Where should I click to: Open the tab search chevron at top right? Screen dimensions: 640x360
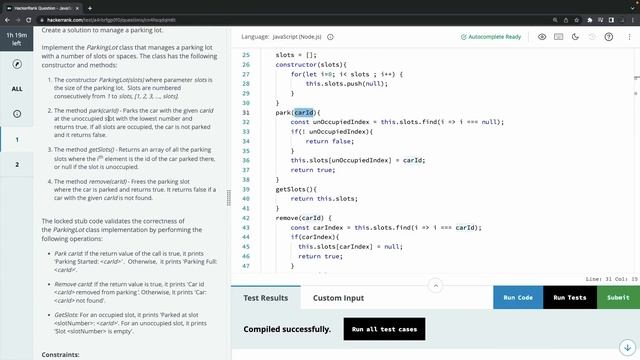632,8
